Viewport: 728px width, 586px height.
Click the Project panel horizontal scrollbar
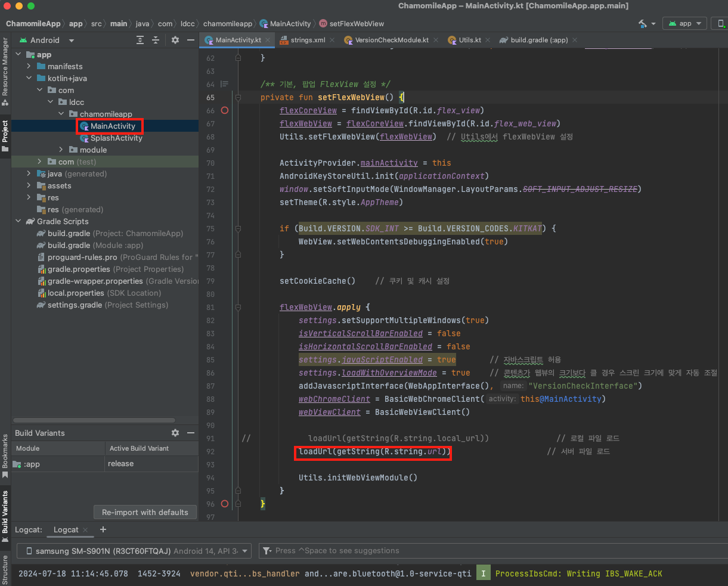click(x=94, y=420)
